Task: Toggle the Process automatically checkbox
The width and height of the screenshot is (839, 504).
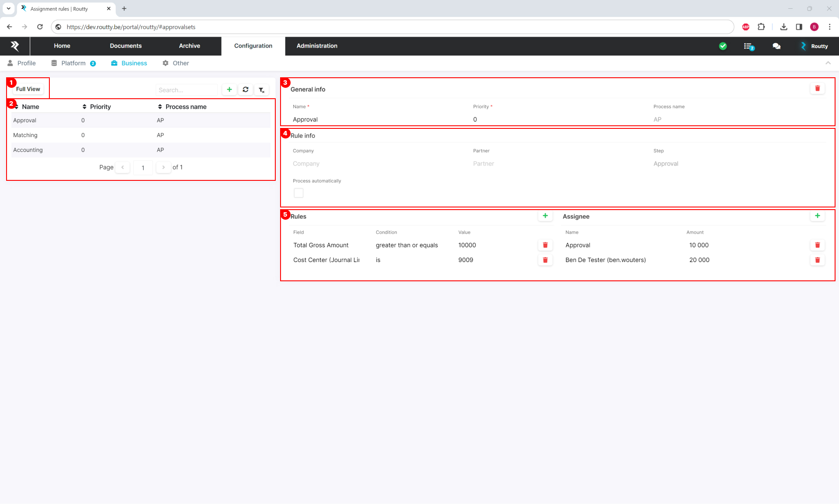Action: pyautogui.click(x=298, y=193)
